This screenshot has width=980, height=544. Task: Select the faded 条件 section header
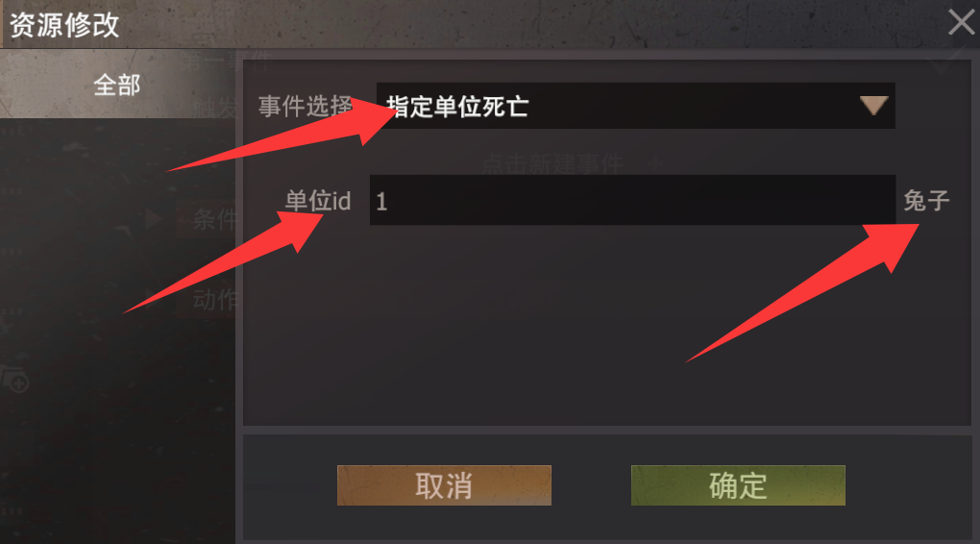(x=215, y=219)
